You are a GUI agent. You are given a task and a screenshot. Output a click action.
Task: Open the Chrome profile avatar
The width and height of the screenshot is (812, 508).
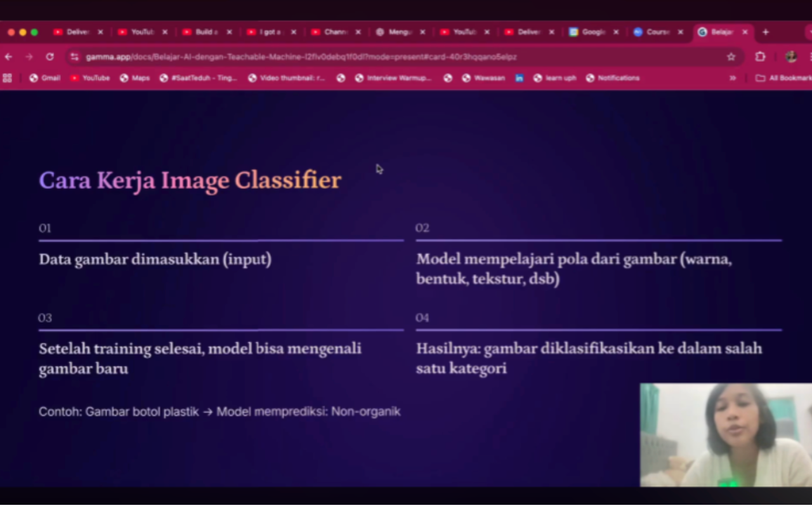(x=790, y=57)
